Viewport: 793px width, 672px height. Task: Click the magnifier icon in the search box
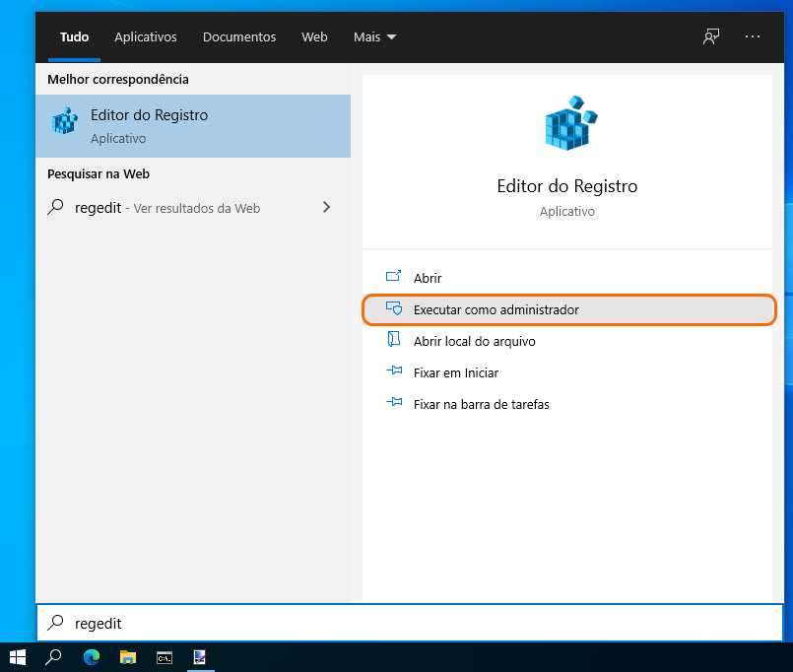pyautogui.click(x=55, y=623)
